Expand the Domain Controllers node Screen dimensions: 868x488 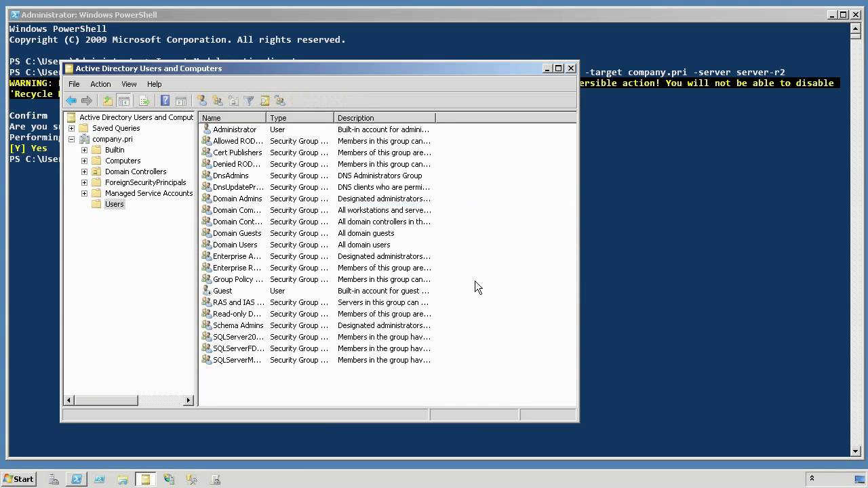click(84, 171)
